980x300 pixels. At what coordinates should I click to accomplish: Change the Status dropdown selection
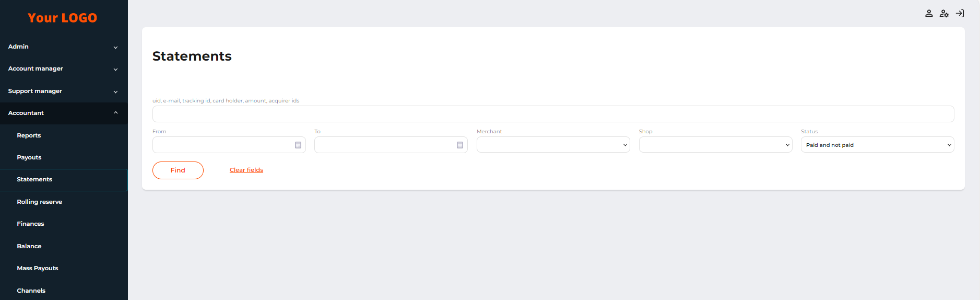(x=877, y=145)
